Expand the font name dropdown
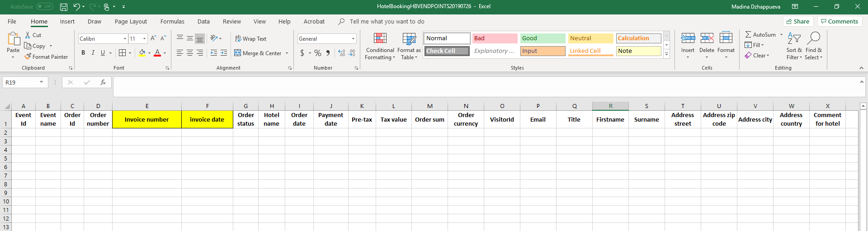Viewport: 868px width, 231px height. coord(125,39)
